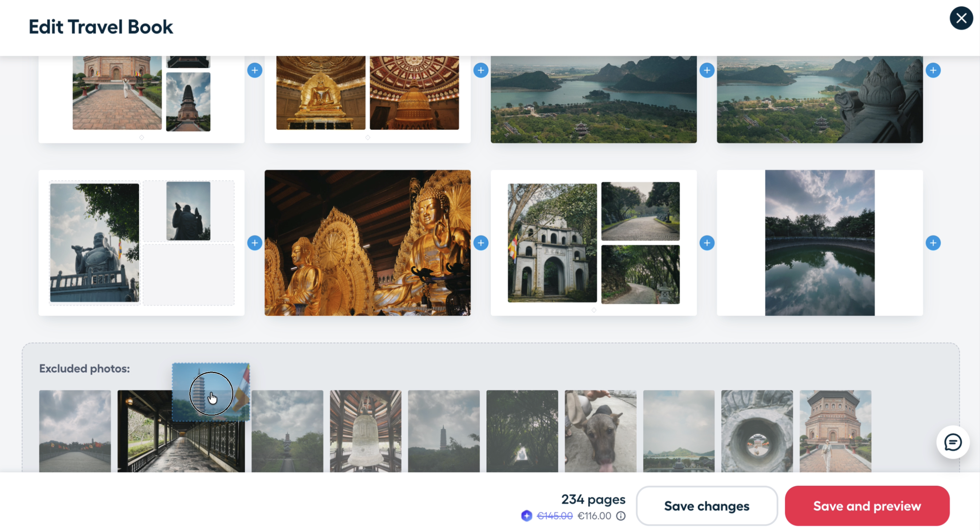Add page after the golden Buddha dome spread
Viewport: 980px width, 530px height.
point(481,70)
